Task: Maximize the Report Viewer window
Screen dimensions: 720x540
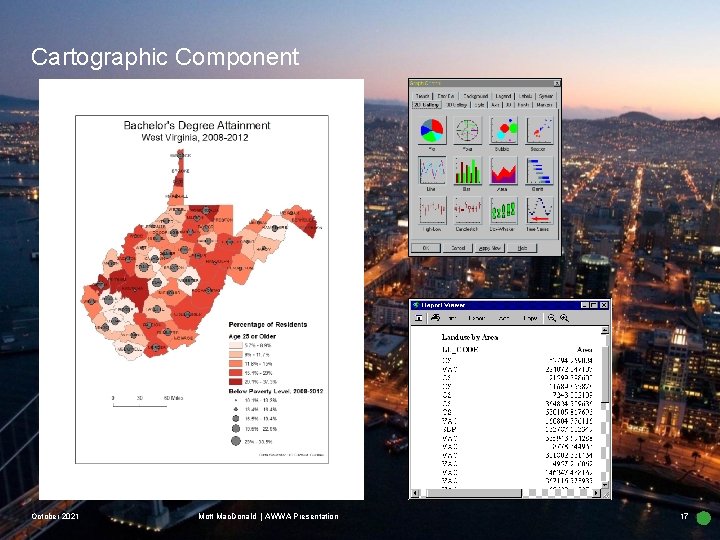Action: click(595, 305)
